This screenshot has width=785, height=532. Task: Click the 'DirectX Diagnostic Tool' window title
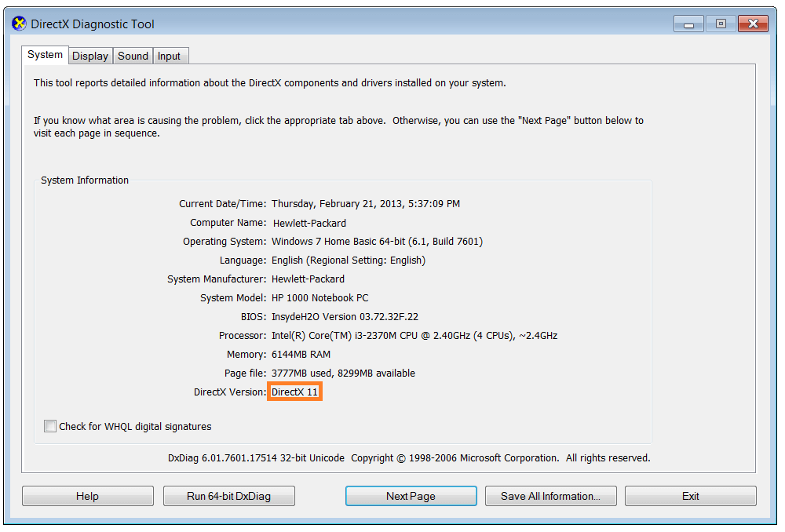(x=93, y=24)
